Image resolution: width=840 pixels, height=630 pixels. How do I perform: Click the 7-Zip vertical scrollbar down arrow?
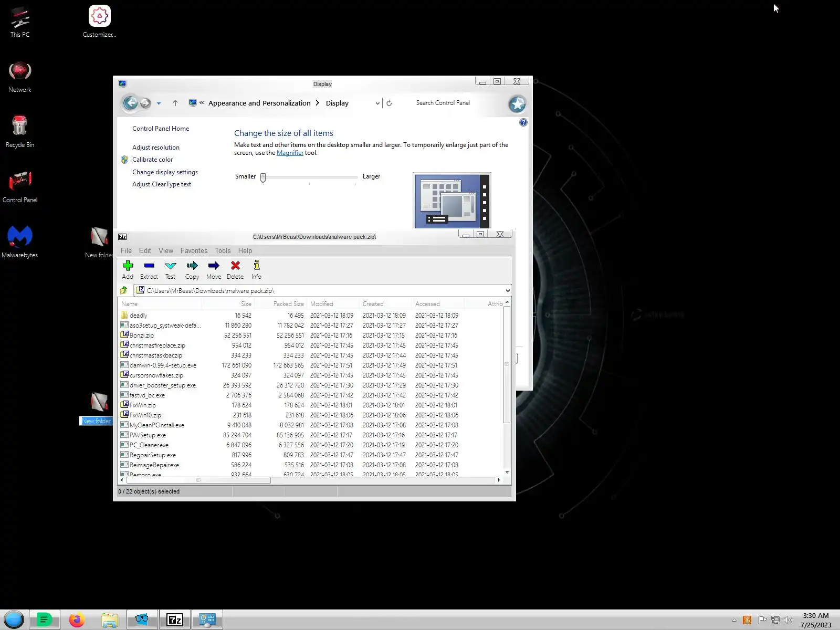tap(507, 472)
